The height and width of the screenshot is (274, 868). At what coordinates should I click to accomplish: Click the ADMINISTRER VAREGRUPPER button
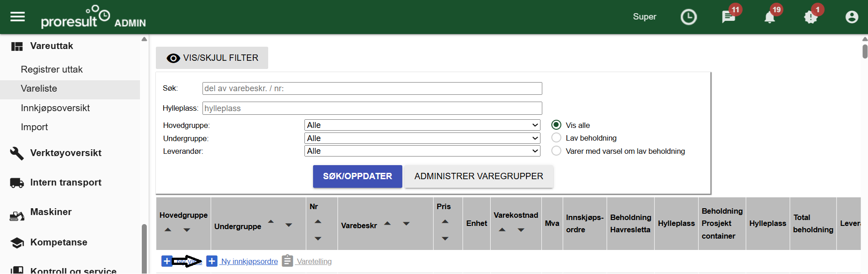tap(478, 176)
